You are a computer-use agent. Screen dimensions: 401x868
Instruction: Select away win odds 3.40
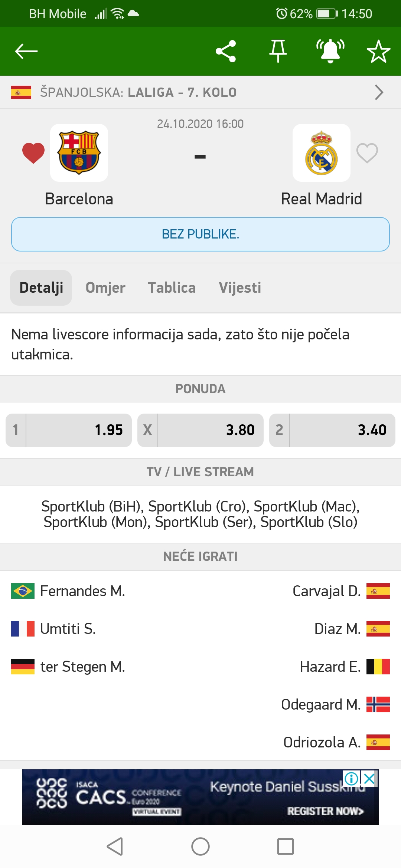click(332, 430)
